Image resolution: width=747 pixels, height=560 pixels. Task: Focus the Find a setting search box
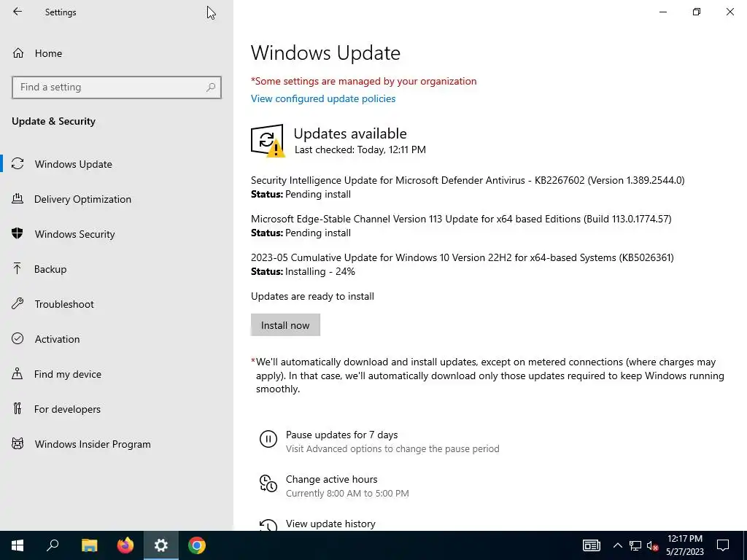tap(116, 87)
